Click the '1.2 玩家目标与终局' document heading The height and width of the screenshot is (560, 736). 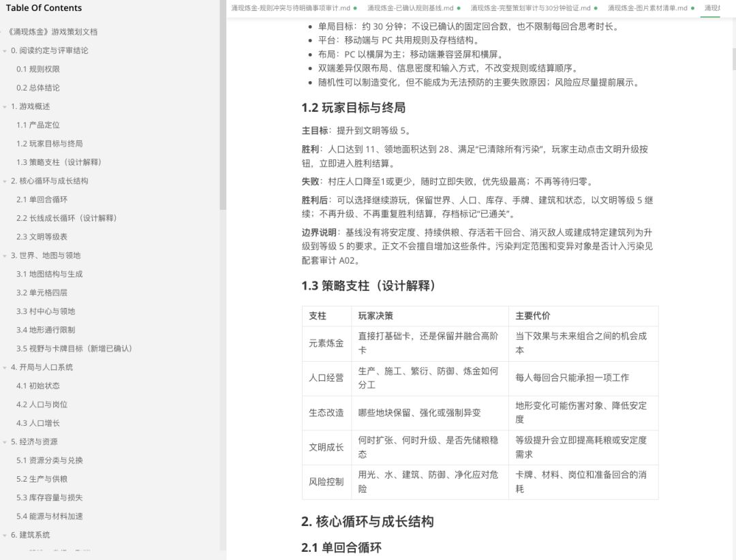pyautogui.click(x=354, y=108)
